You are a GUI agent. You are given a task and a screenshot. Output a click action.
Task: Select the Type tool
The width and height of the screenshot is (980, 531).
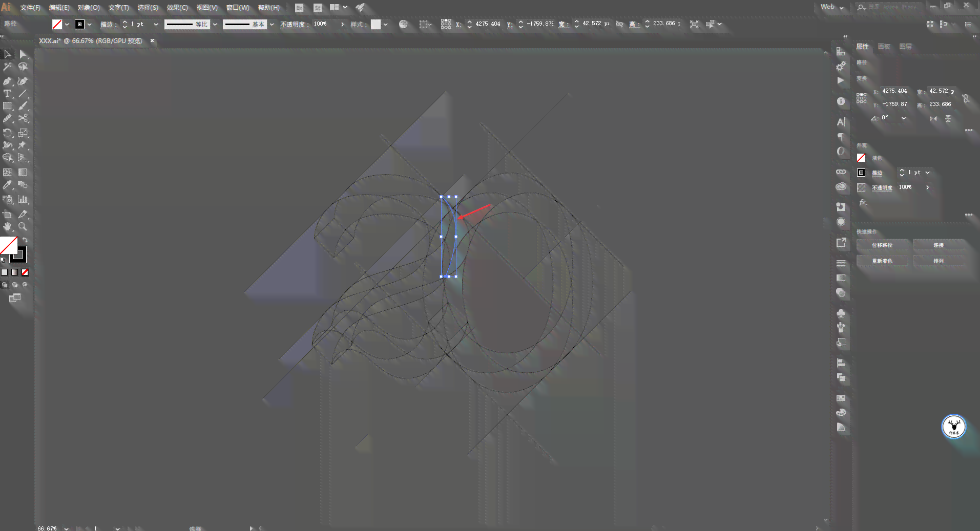pyautogui.click(x=7, y=94)
